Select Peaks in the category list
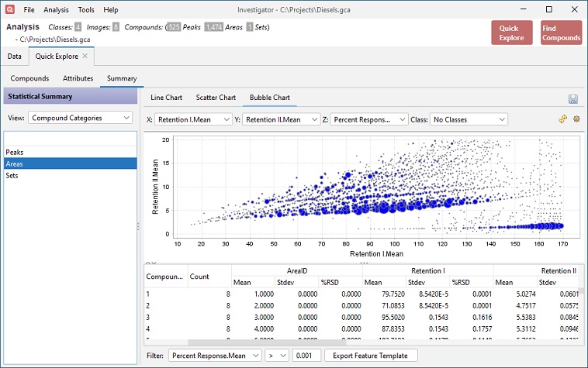The width and height of the screenshot is (588, 368). pos(71,152)
